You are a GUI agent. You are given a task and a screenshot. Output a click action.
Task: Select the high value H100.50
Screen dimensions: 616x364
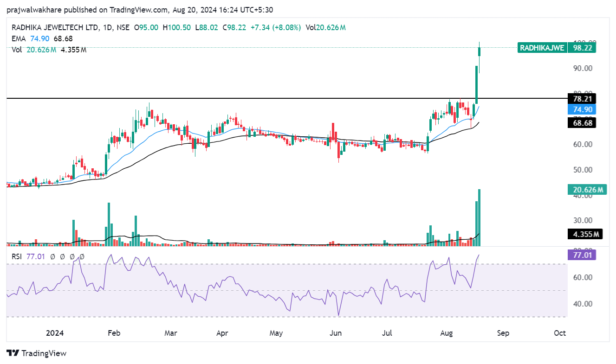coord(177,28)
